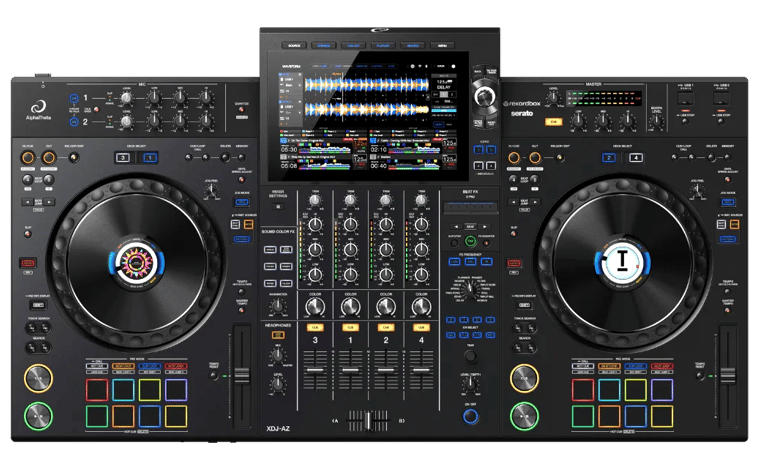The height and width of the screenshot is (470, 768).
Task: Select left deck SLIP LOOP pad mode
Action: [x=149, y=366]
